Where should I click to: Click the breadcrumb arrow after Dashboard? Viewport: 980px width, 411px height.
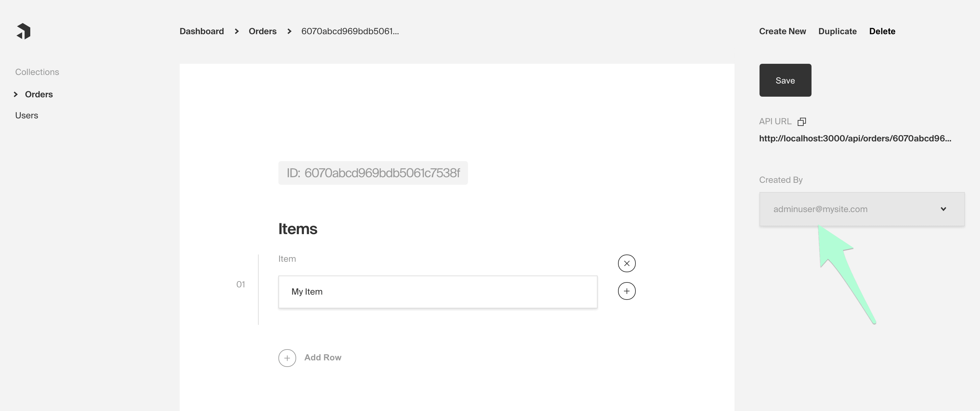coord(236,31)
